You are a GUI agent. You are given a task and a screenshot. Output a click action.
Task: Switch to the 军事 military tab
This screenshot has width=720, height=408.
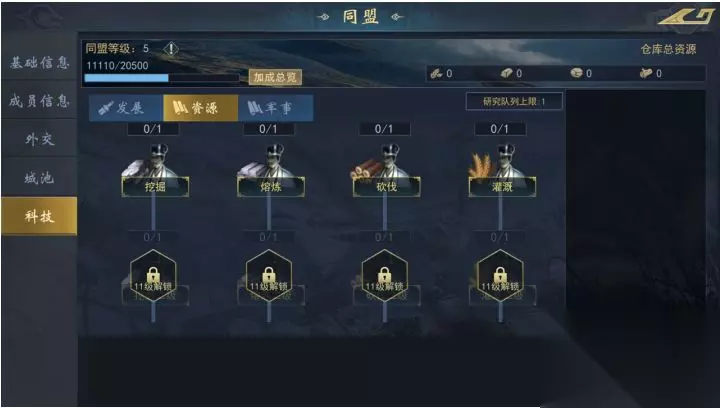276,108
